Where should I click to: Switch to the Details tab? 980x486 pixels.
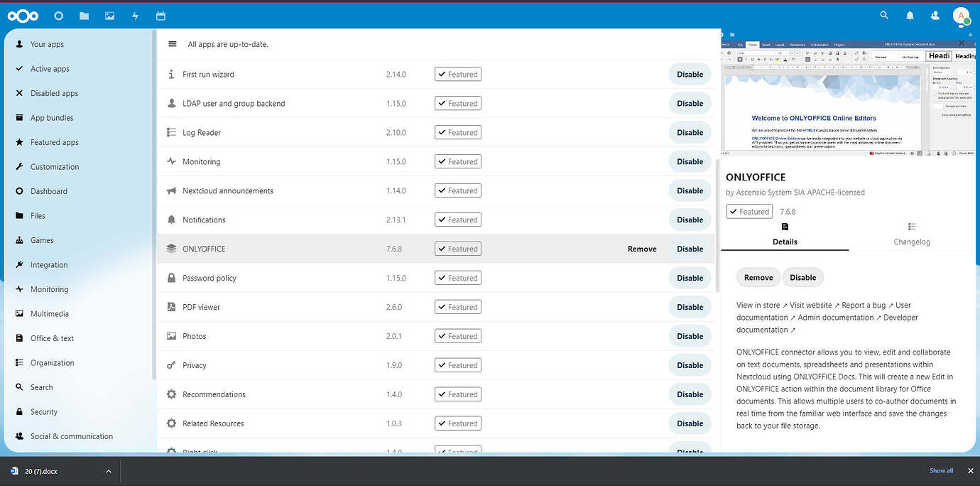point(785,234)
